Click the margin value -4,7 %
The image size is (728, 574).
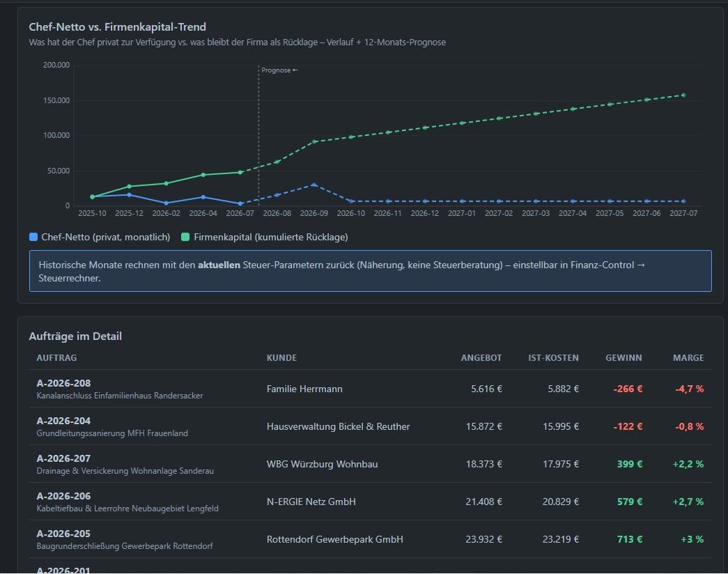pyautogui.click(x=690, y=389)
